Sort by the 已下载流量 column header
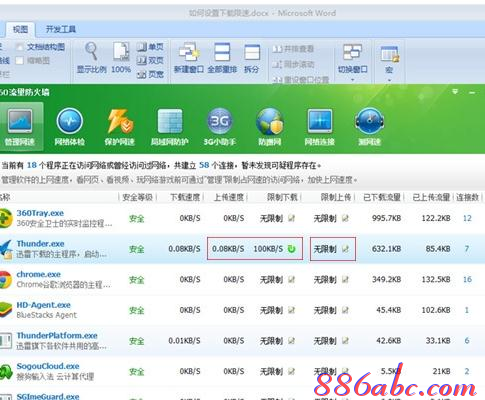Image resolution: width=485 pixels, height=400 pixels. [x=382, y=197]
